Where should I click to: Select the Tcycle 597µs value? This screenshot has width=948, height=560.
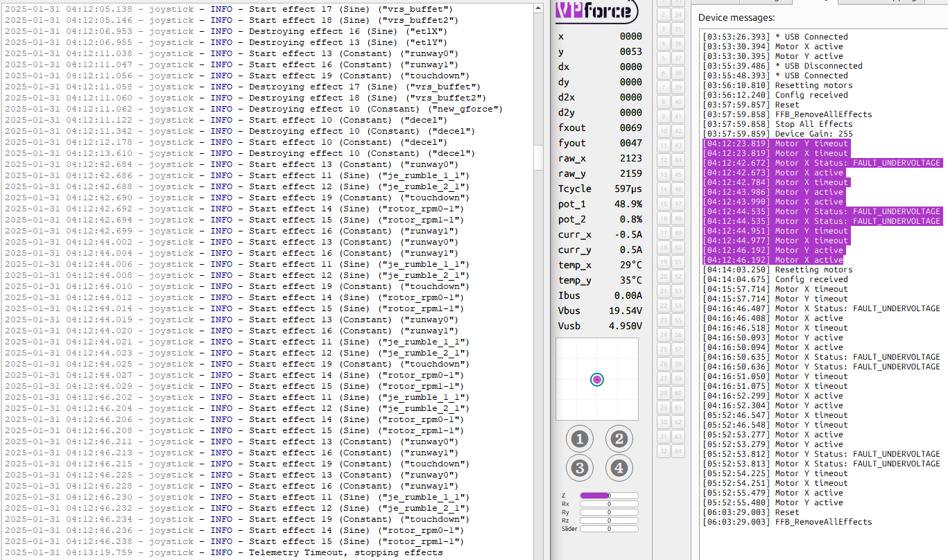tap(600, 189)
